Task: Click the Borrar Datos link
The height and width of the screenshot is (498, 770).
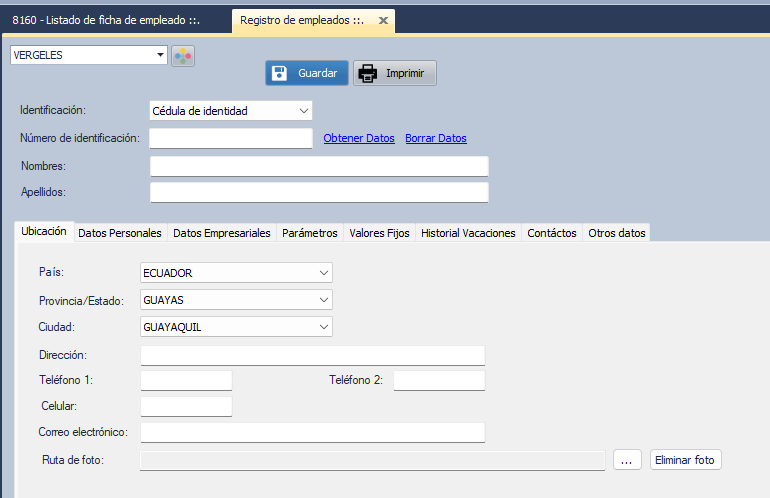Action: tap(436, 138)
